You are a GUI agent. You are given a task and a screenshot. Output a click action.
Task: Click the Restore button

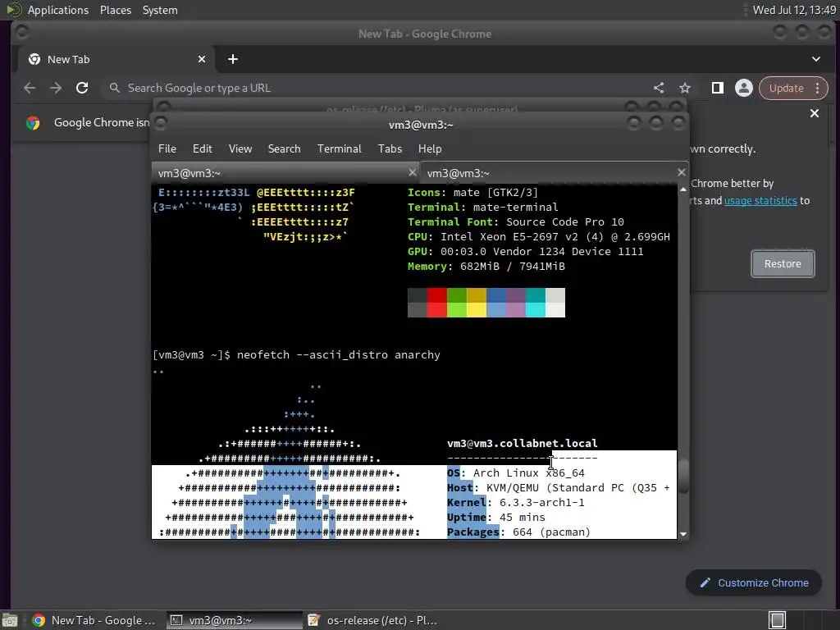(783, 263)
